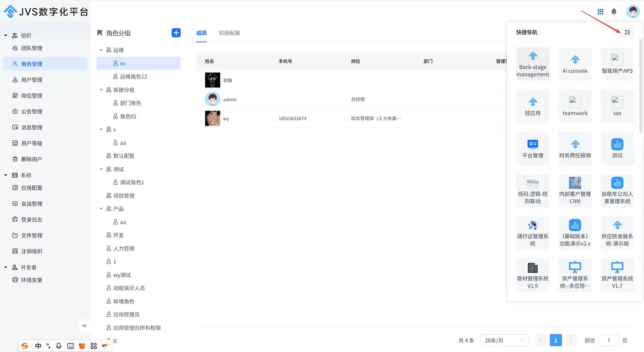The height and width of the screenshot is (352, 644).
Task: Select the 功能演示人员 role
Action: (x=138, y=288)
